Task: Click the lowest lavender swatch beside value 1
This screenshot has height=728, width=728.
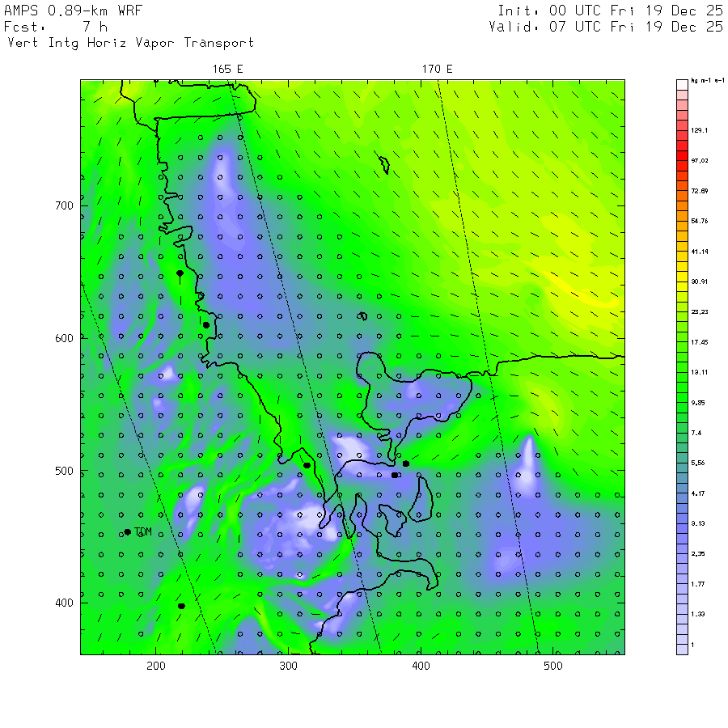Action: [682, 650]
